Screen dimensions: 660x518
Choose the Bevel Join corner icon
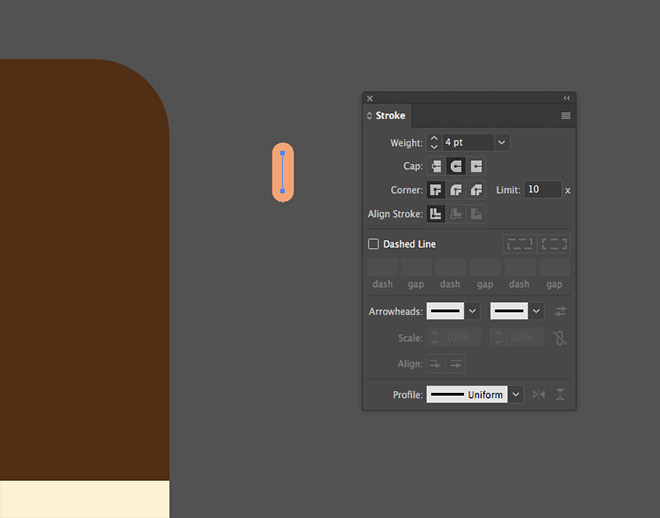tap(476, 190)
